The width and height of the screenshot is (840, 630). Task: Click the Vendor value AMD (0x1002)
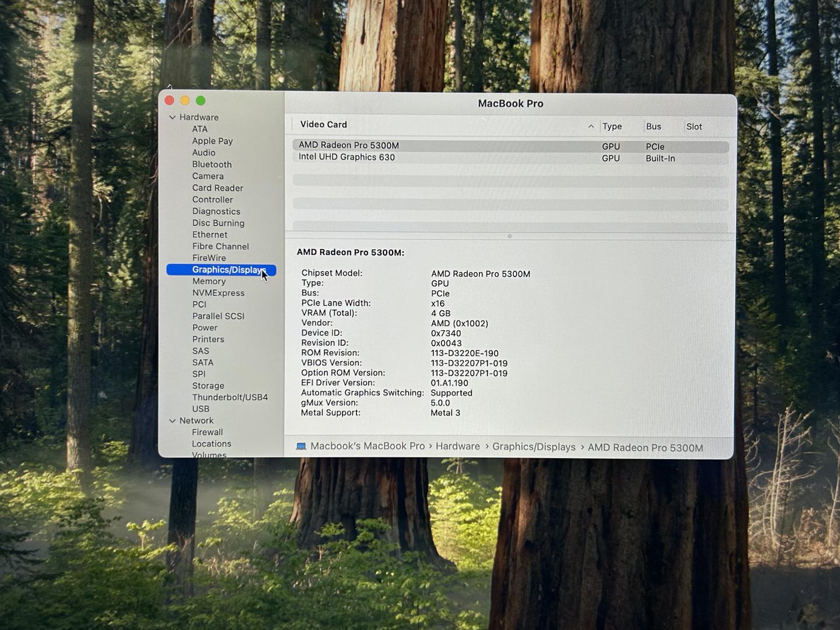[460, 323]
